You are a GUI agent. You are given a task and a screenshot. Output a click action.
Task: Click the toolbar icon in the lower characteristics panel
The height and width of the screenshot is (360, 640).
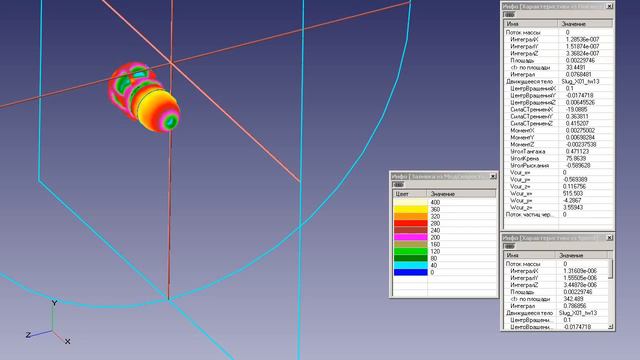pyautogui.click(x=509, y=246)
